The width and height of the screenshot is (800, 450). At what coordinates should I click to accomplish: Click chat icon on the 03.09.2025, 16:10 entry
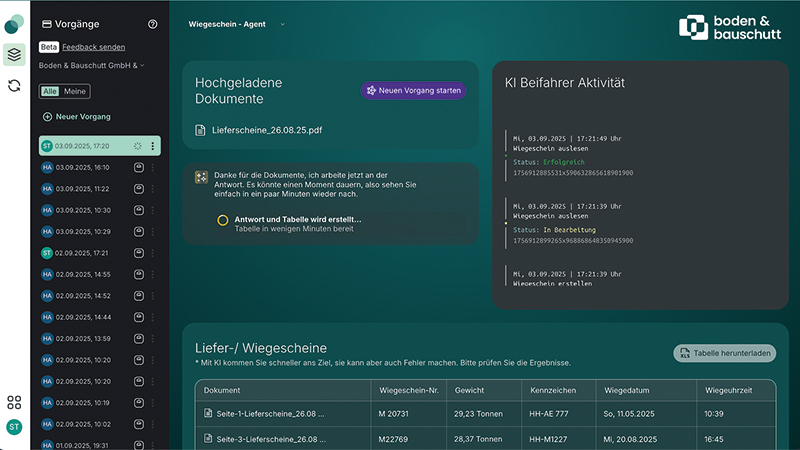click(x=139, y=168)
